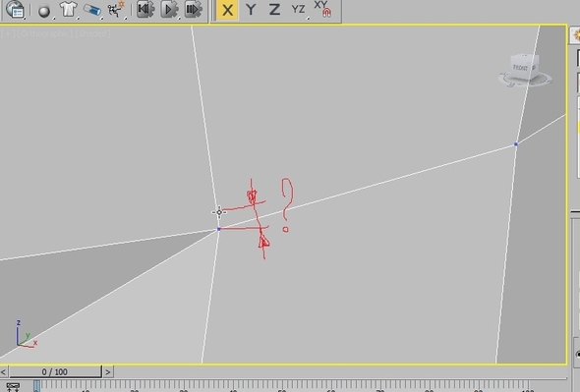Toggle the X axis constraint
The width and height of the screenshot is (580, 392).
[x=227, y=10]
